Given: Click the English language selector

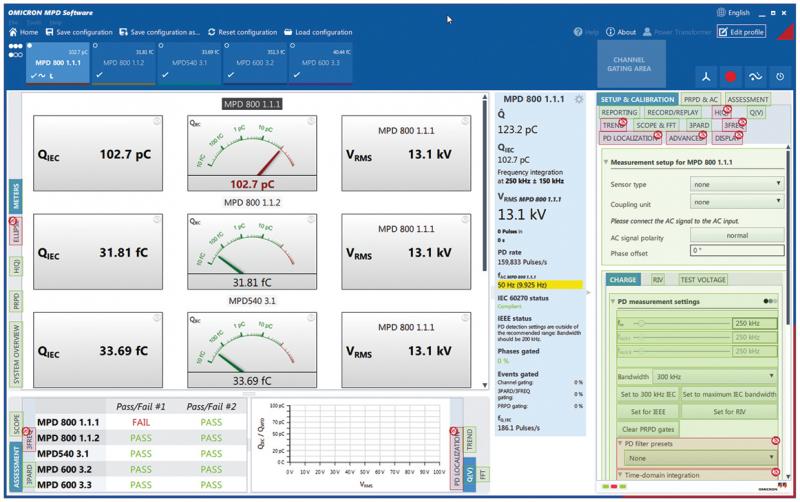Looking at the screenshot, I should point(733,12).
